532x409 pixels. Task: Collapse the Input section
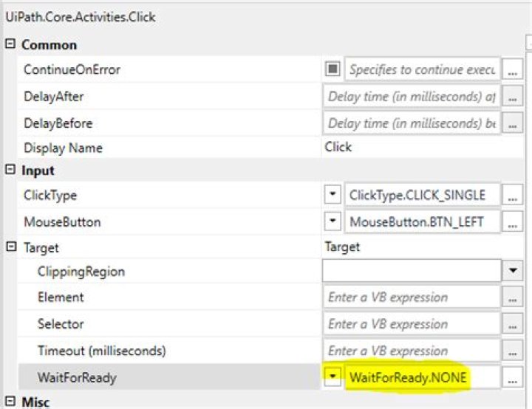click(10, 169)
